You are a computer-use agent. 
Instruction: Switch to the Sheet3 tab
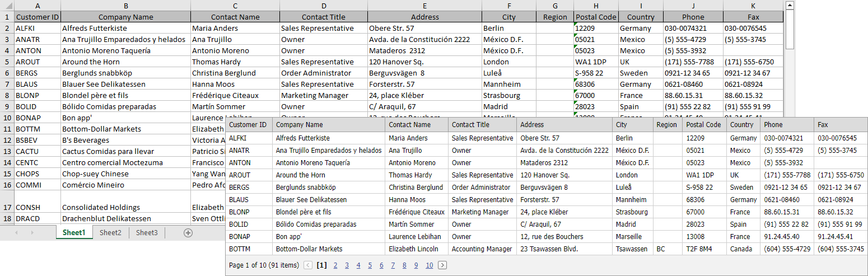147,233
